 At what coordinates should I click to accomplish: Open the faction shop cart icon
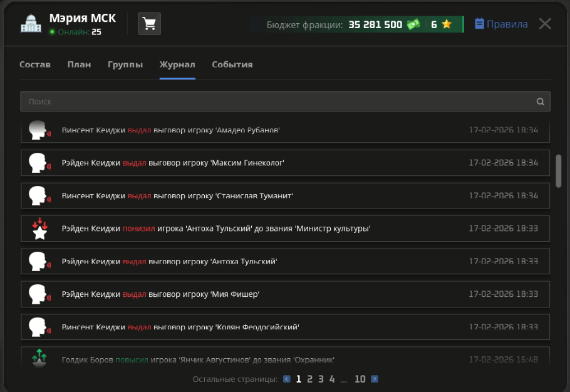pyautogui.click(x=149, y=24)
